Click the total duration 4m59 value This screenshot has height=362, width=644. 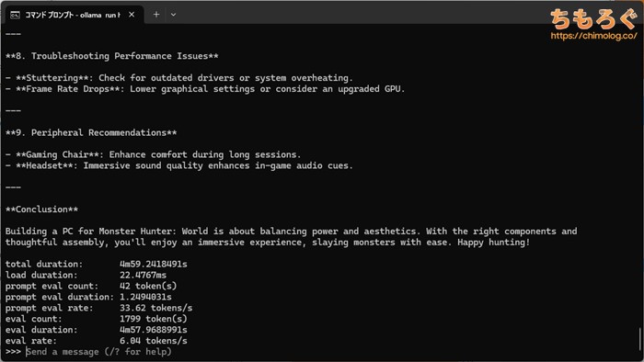point(154,264)
